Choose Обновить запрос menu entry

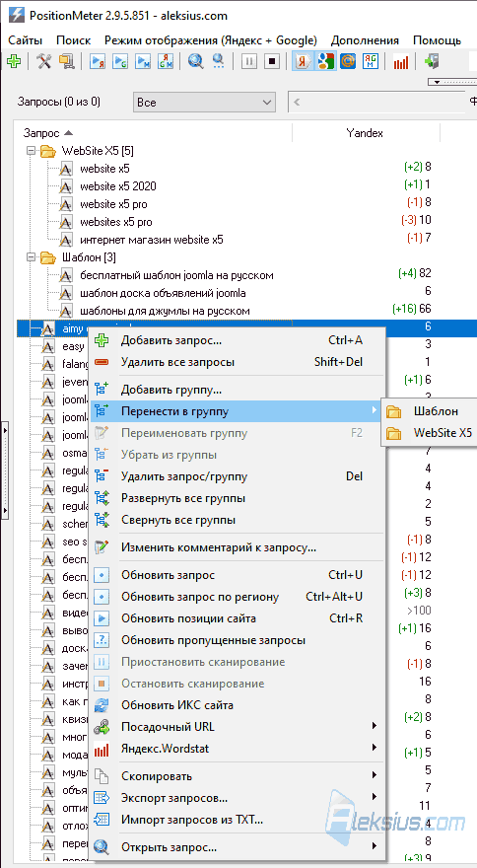pyautogui.click(x=238, y=575)
